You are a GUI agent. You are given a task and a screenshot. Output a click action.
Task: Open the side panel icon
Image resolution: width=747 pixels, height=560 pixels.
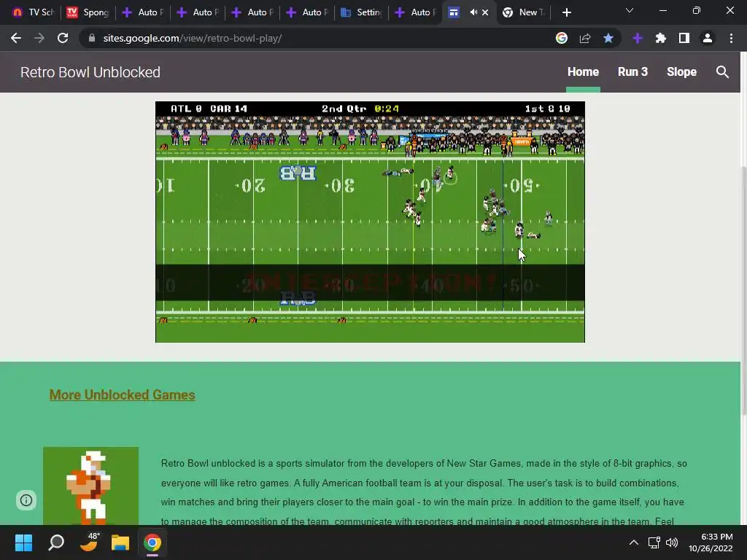pos(684,38)
